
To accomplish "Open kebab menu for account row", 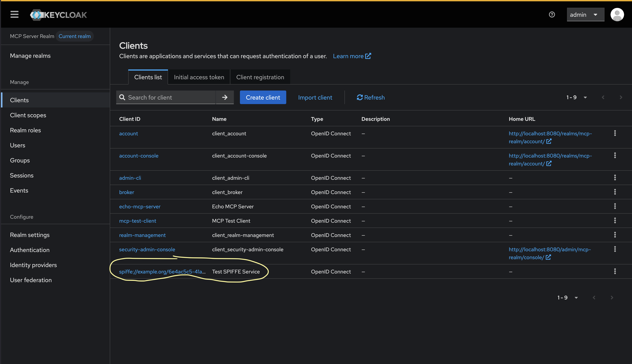I will tap(615, 133).
